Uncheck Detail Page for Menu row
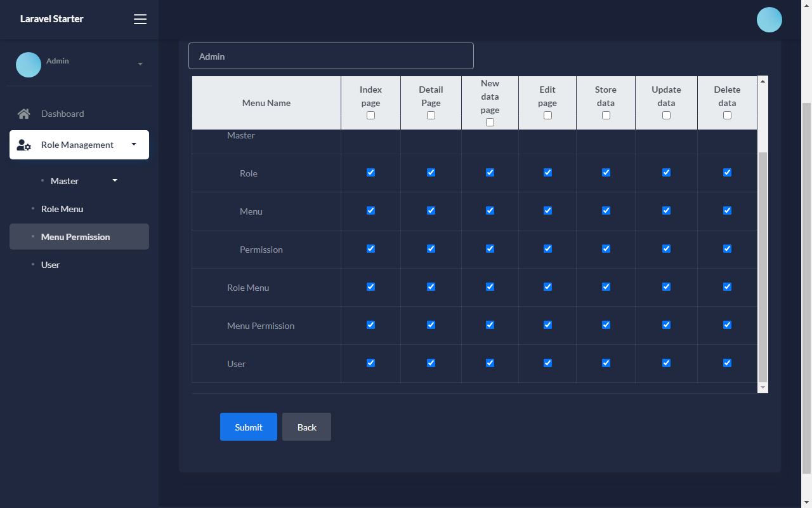 pyautogui.click(x=431, y=210)
